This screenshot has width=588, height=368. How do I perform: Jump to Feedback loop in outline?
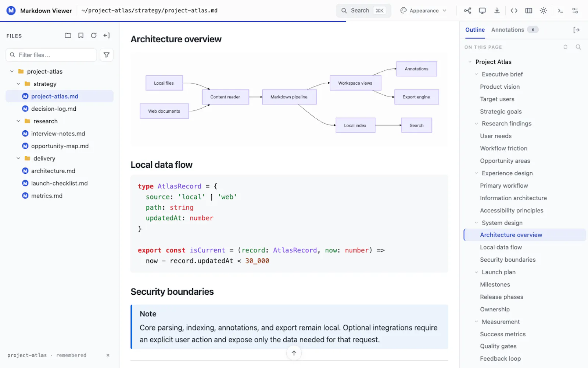pos(500,359)
